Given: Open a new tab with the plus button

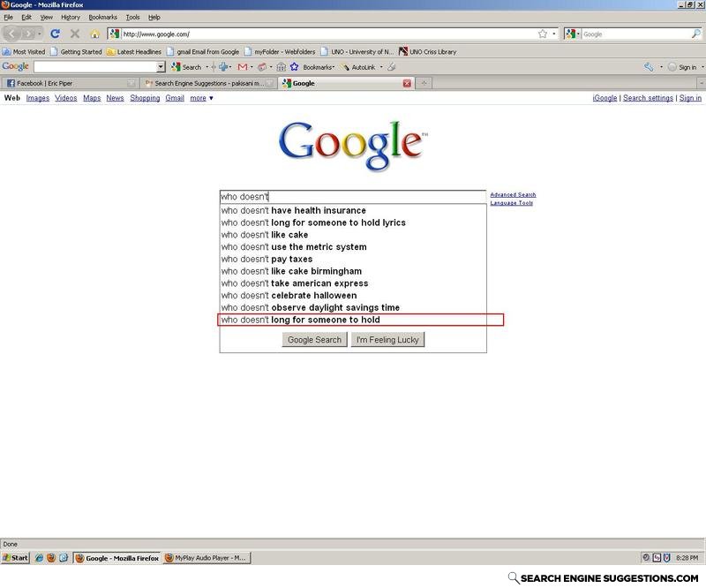Looking at the screenshot, I should click(424, 83).
